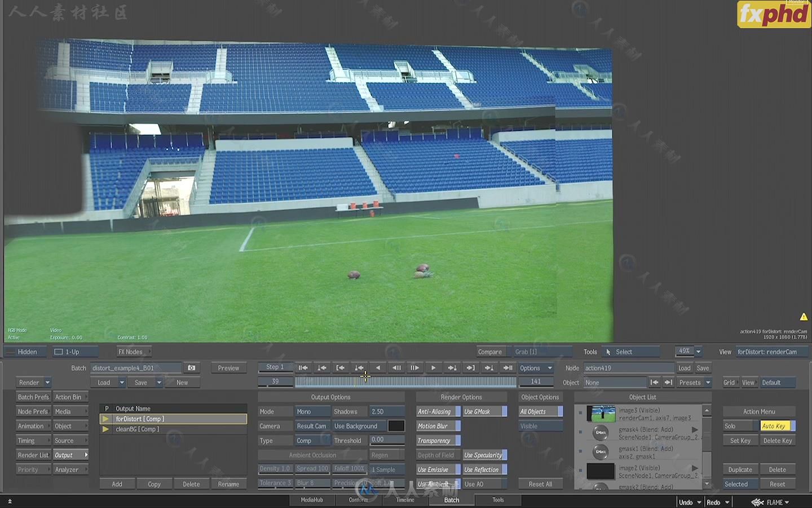Viewport: 812px width, 508px height.
Task: Expand the bottom-left double-arrow icon
Action: (10, 501)
